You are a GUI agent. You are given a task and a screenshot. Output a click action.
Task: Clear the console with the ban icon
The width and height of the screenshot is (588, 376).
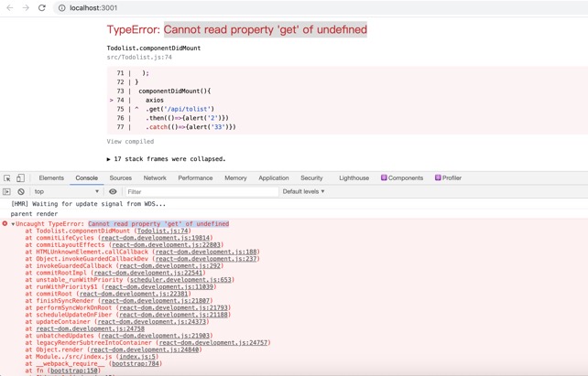21,192
